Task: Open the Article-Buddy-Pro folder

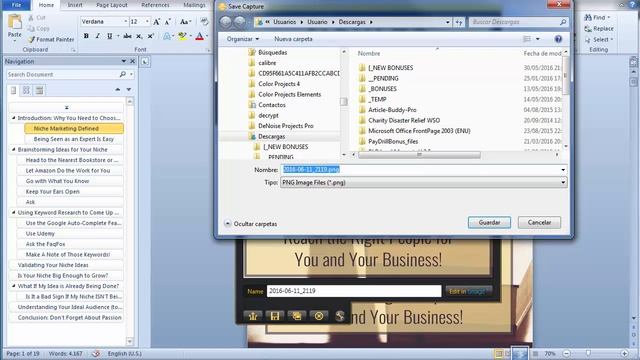Action: pyautogui.click(x=392, y=110)
